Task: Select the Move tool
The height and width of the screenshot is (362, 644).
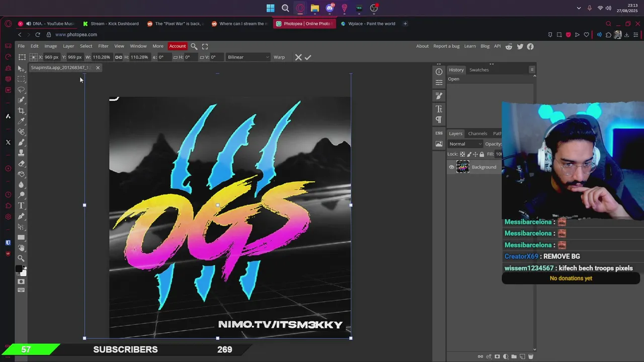Action: point(21,68)
